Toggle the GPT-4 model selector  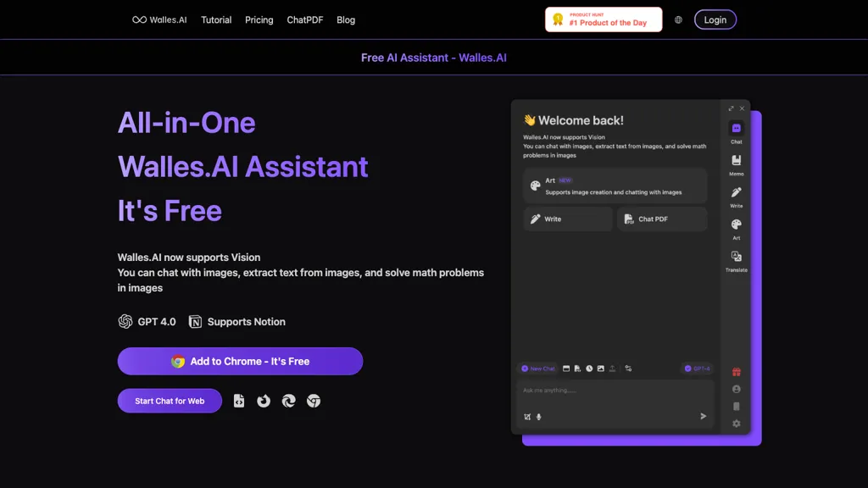click(x=698, y=369)
